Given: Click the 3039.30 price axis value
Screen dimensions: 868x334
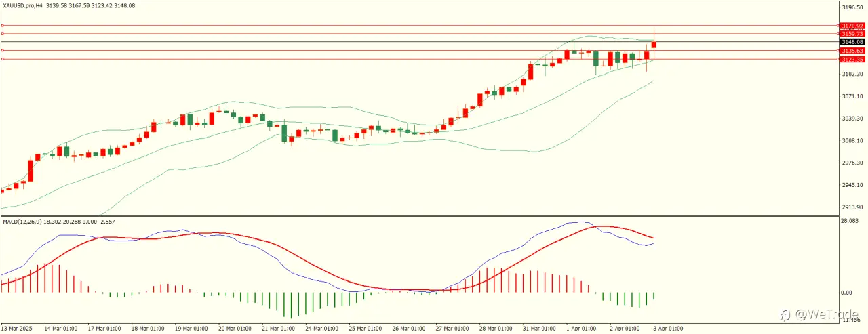Looking at the screenshot, I should [x=852, y=119].
